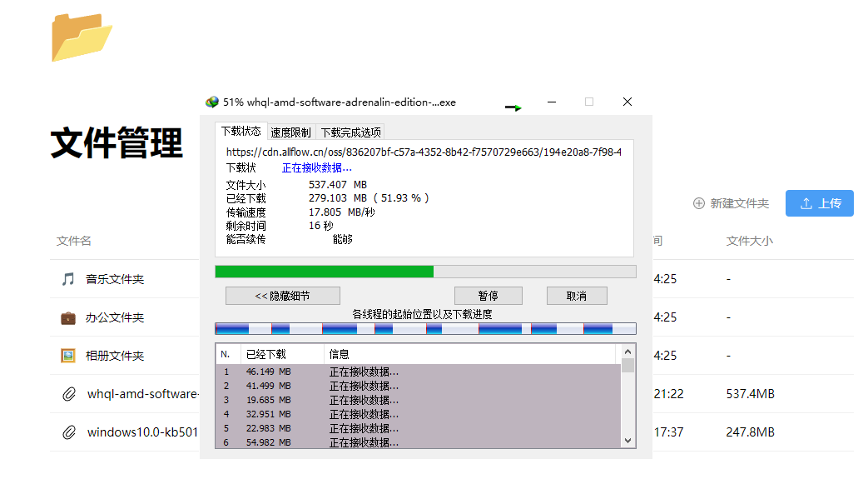The width and height of the screenshot is (868, 479).
Task: Click the N. column header
Action: point(227,354)
